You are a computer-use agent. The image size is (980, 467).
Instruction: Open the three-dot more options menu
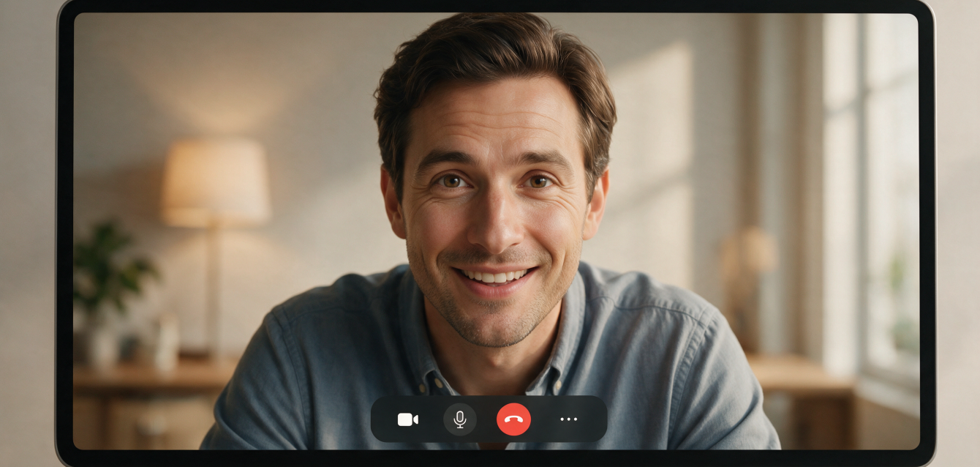pyautogui.click(x=568, y=419)
